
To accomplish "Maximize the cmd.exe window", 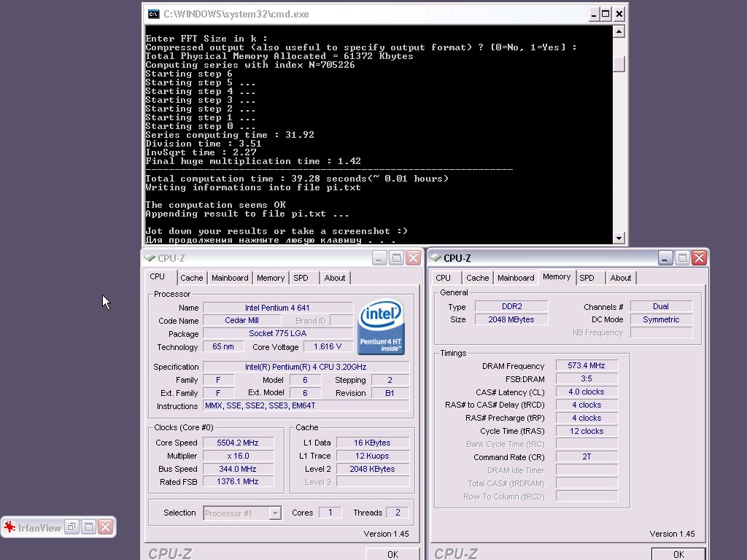I will point(605,14).
